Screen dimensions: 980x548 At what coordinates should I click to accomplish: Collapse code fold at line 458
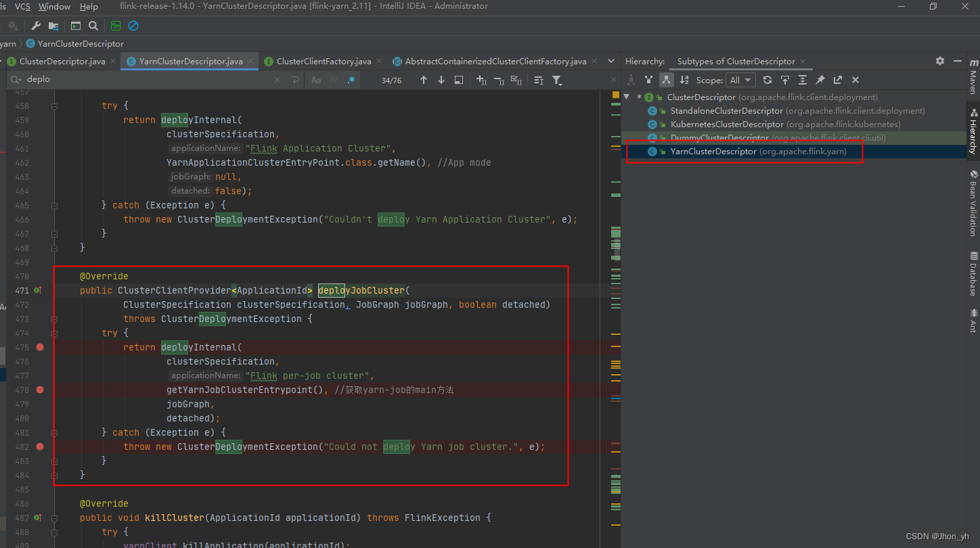pyautogui.click(x=54, y=106)
